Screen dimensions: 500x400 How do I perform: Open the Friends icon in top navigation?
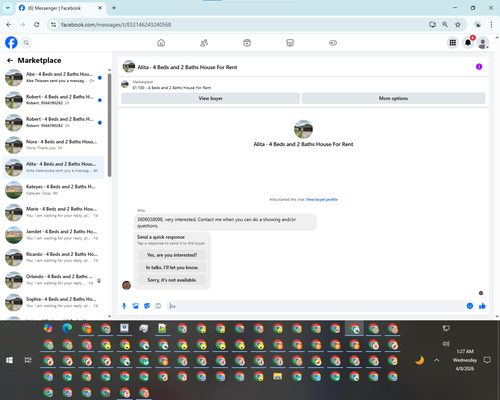coord(204,43)
